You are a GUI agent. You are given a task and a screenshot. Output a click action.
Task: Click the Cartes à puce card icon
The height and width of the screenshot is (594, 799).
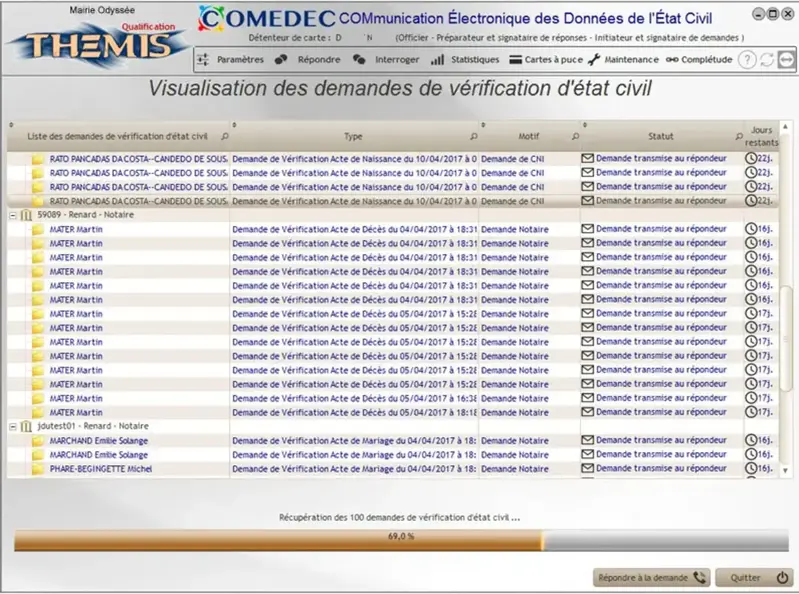(x=516, y=60)
